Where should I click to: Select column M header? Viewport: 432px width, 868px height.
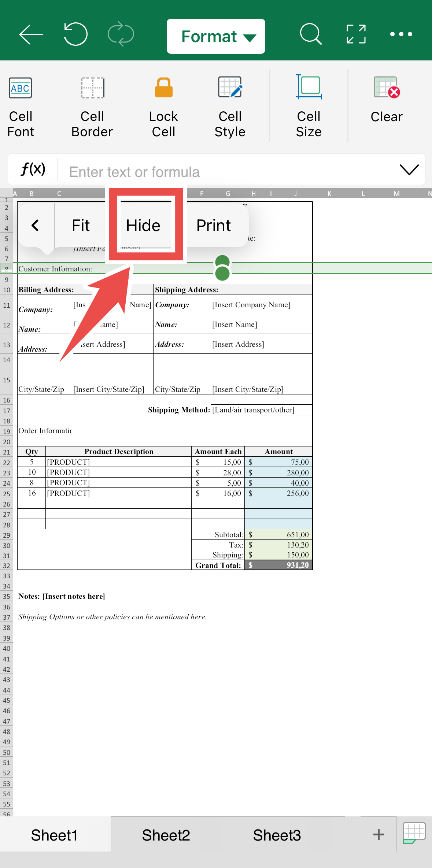coord(397,193)
